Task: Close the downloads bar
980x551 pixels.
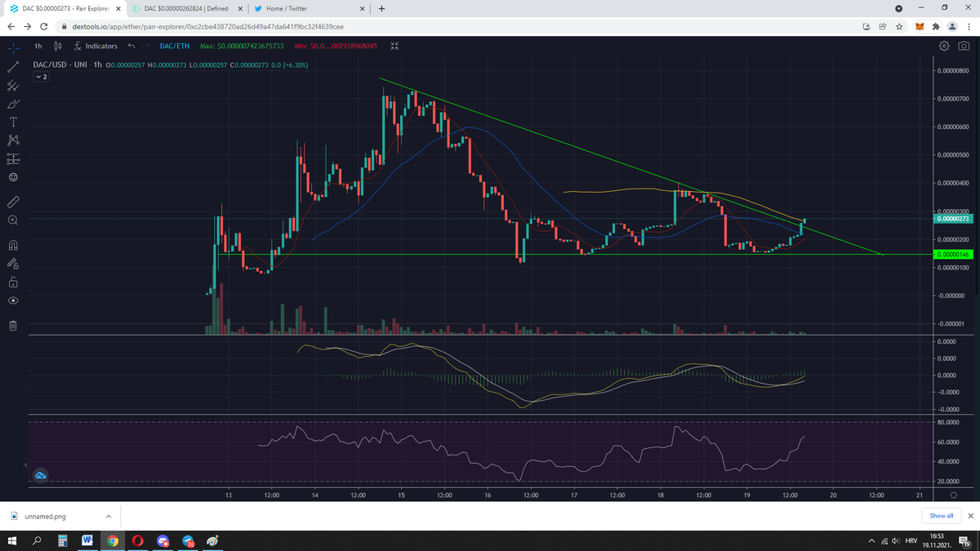Action: [970, 516]
